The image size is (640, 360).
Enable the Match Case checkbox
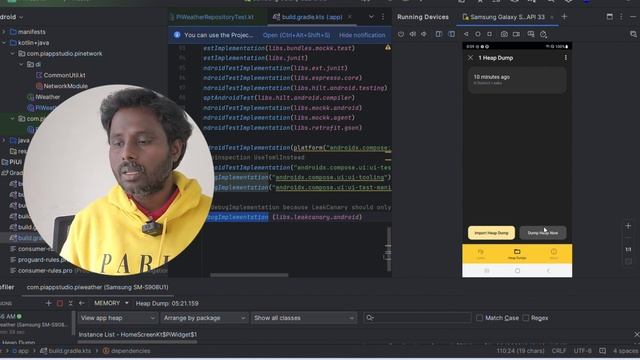click(479, 318)
